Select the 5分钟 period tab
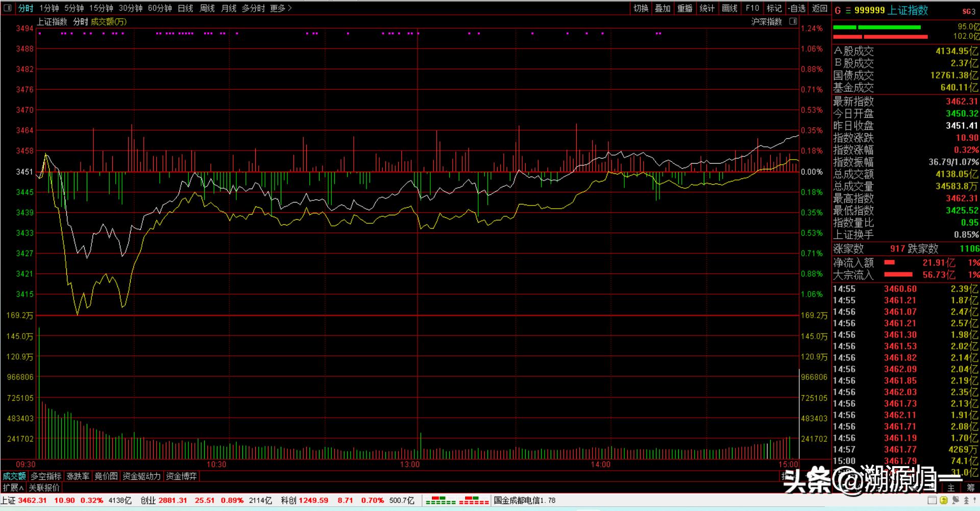Viewport: 980px width, 511px height. coord(74,8)
